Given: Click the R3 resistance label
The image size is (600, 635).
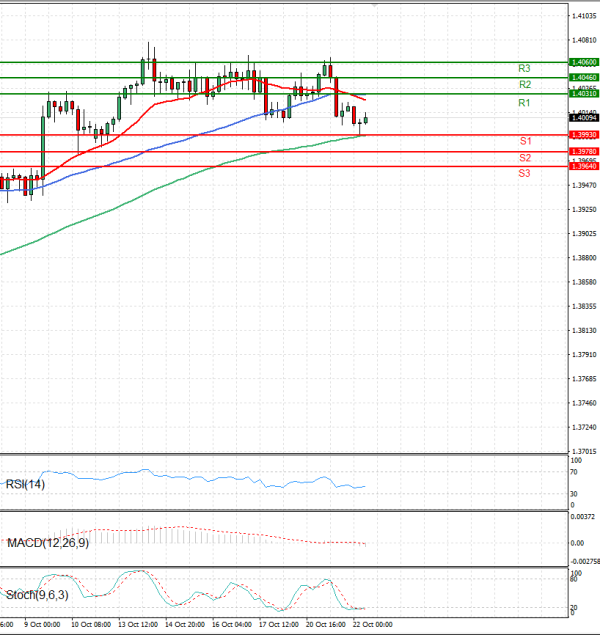Looking at the screenshot, I should 524,68.
